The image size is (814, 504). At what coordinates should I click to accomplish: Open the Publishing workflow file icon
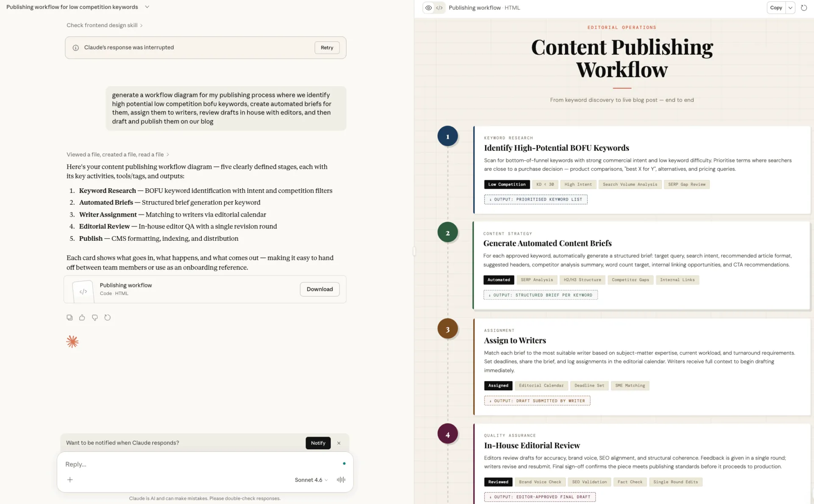(x=83, y=291)
